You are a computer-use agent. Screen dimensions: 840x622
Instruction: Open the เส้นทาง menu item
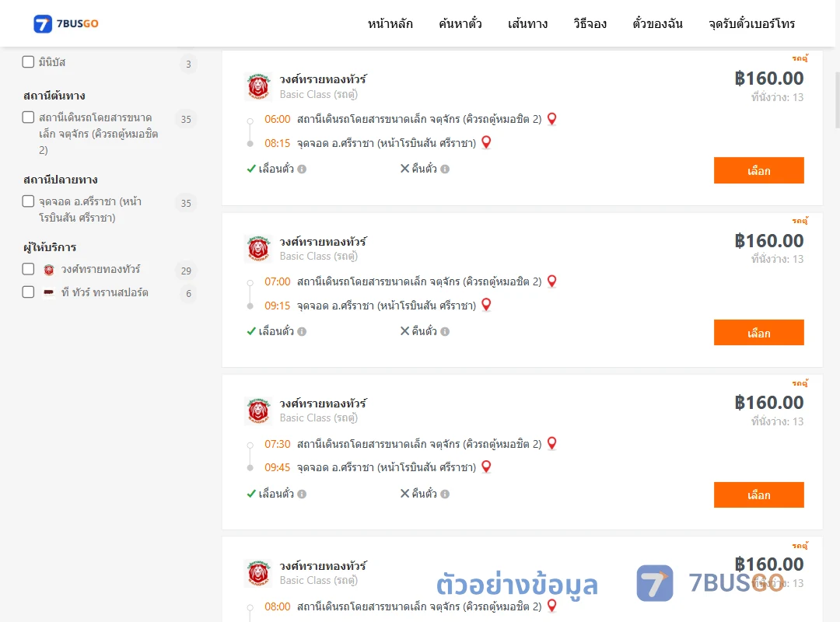click(527, 23)
